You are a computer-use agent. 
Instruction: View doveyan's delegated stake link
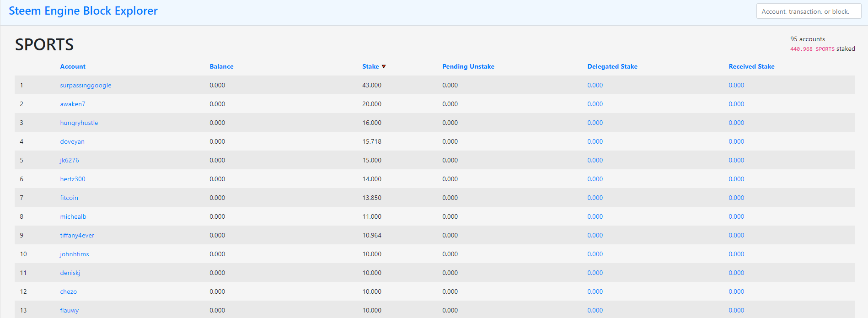595,141
